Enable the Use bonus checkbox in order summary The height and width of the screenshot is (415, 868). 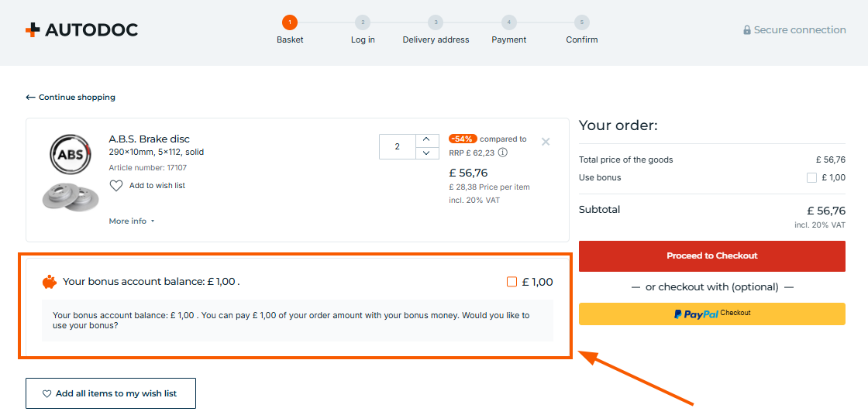pos(811,178)
